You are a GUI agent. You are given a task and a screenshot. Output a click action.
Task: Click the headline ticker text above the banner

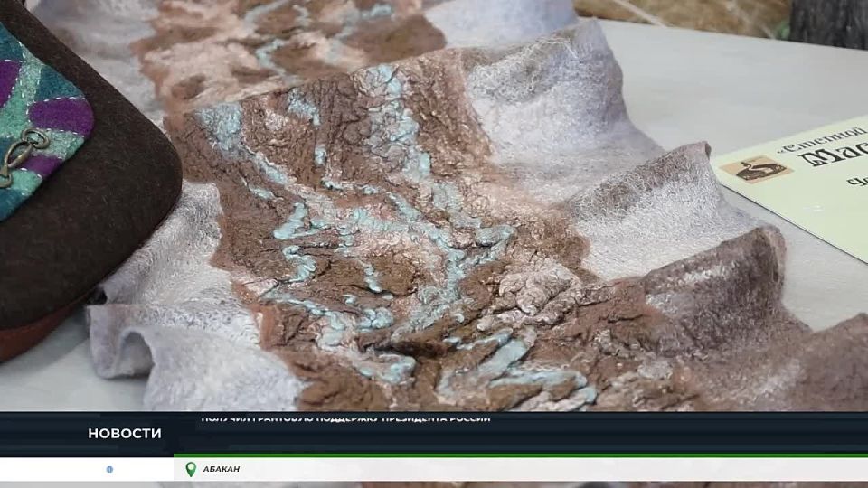pos(345,418)
